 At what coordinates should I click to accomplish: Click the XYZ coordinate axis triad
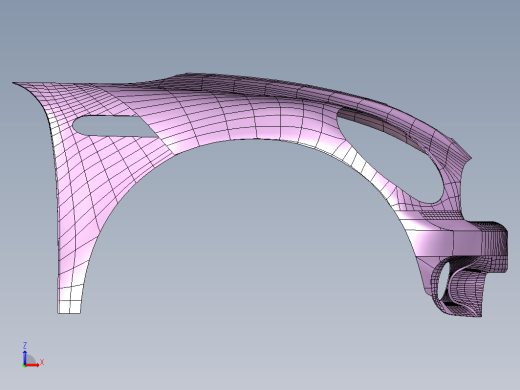coord(33,355)
